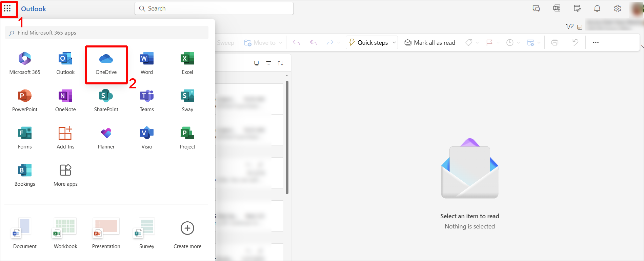This screenshot has height=261, width=644.
Task: Launch the Word app
Action: tap(147, 63)
